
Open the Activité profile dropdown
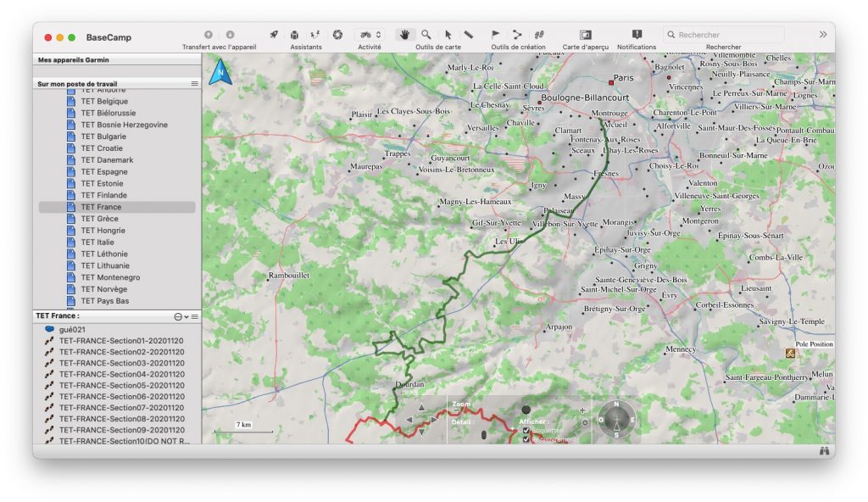[369, 34]
